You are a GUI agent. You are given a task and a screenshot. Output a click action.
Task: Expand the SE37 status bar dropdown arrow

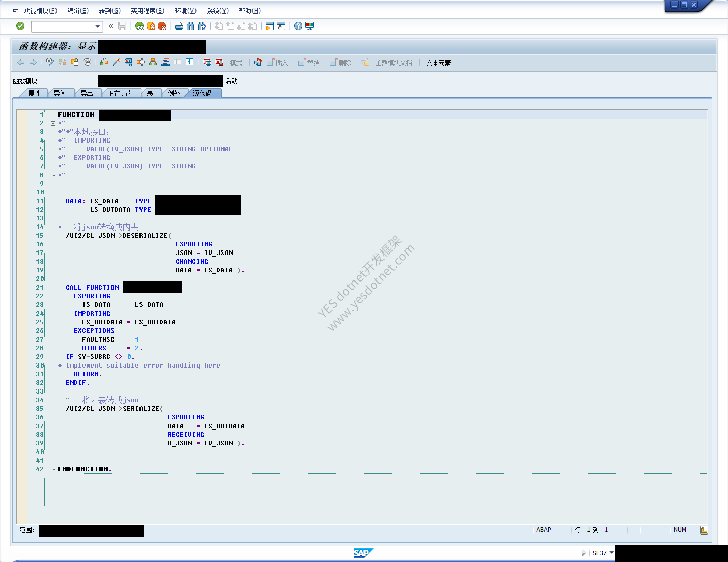tap(611, 552)
